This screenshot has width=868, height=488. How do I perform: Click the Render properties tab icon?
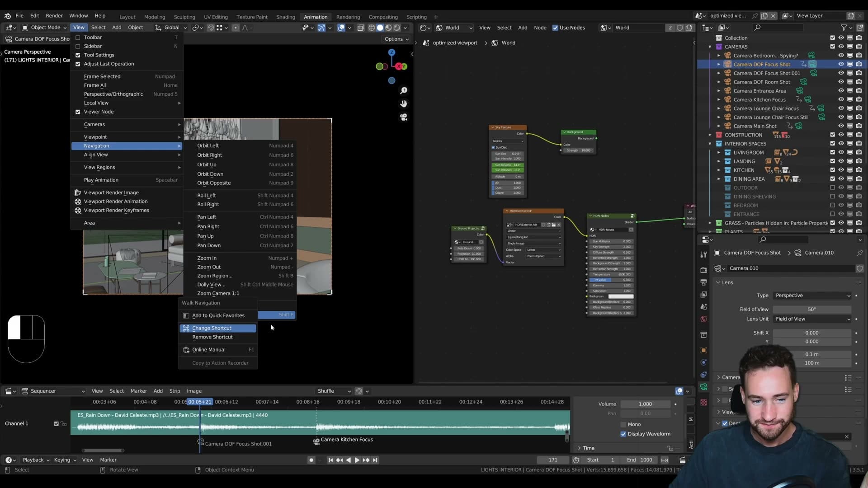tap(703, 270)
